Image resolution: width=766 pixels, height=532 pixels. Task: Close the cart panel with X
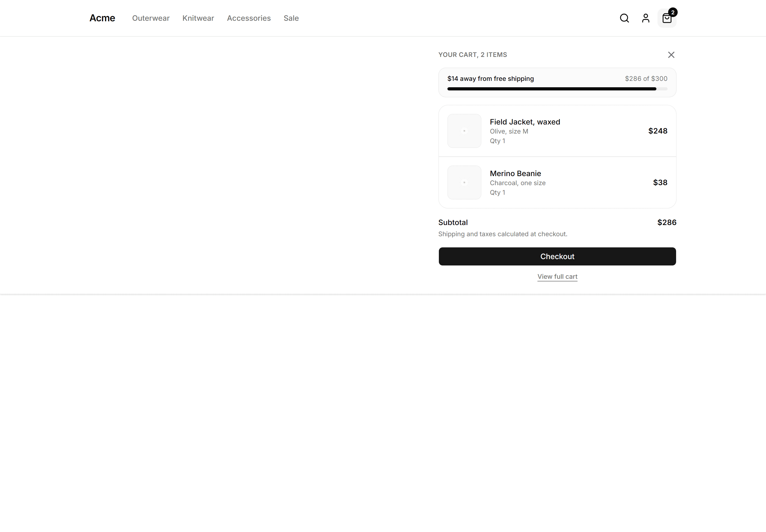(671, 55)
